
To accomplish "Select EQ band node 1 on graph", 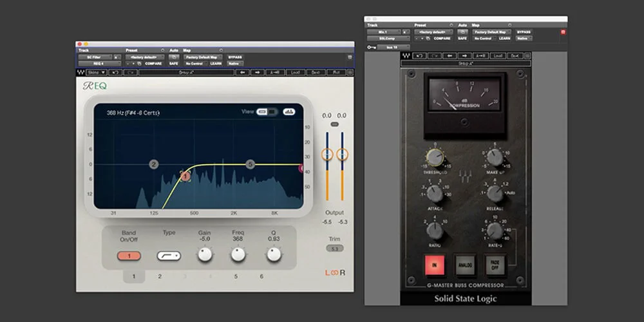I will 185,176.
